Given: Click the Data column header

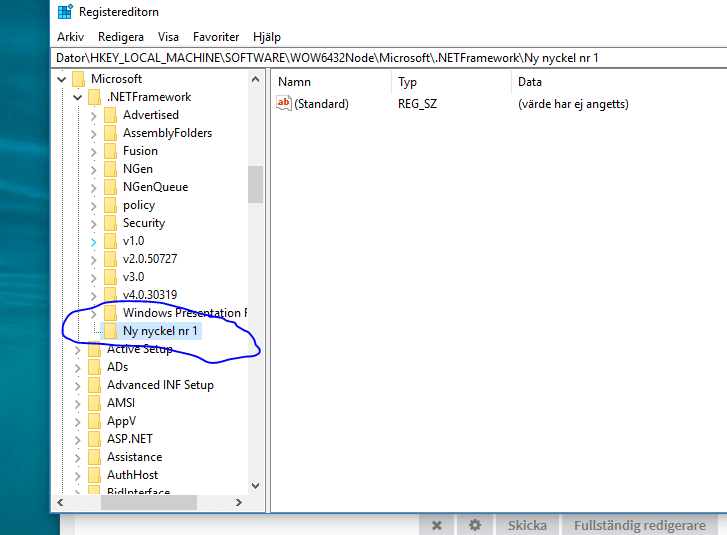Looking at the screenshot, I should point(529,82).
